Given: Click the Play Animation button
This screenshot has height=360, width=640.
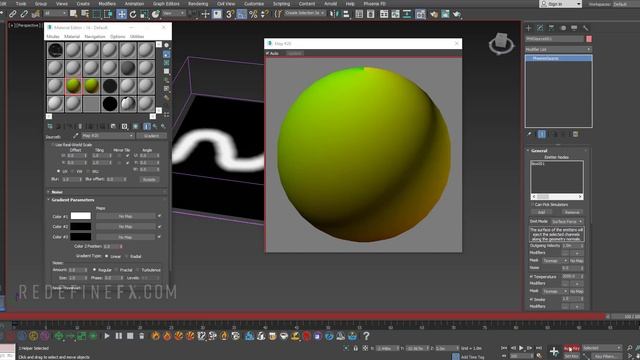Looking at the screenshot, I should [x=521, y=348].
